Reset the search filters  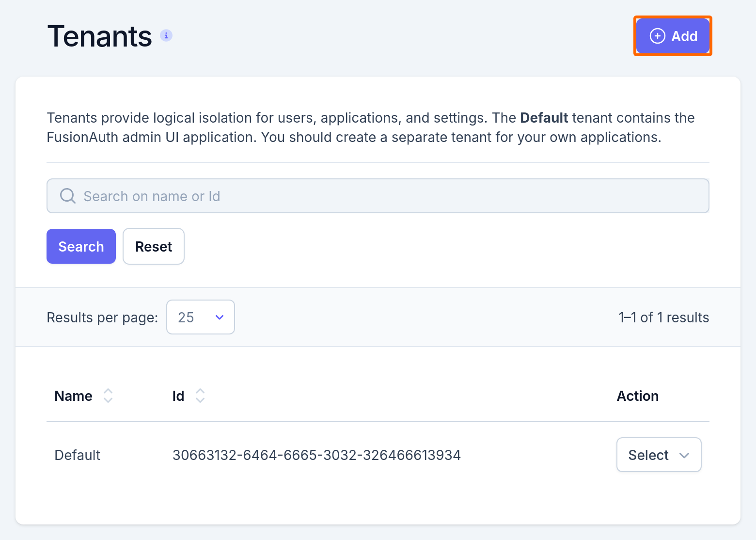click(x=154, y=246)
